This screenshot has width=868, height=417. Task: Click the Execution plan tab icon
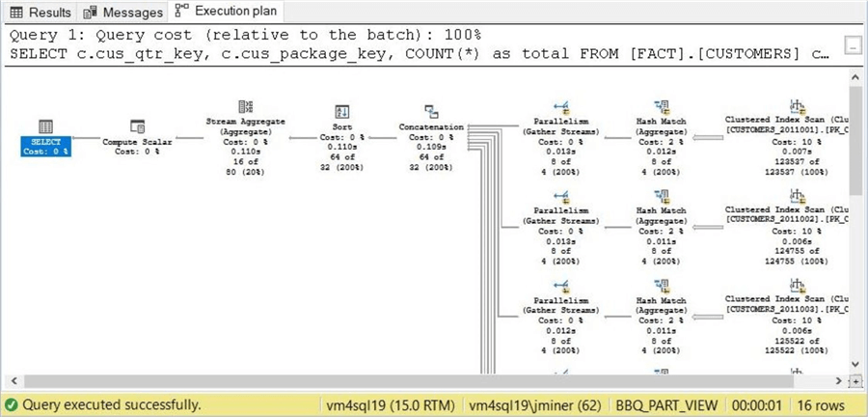[181, 10]
